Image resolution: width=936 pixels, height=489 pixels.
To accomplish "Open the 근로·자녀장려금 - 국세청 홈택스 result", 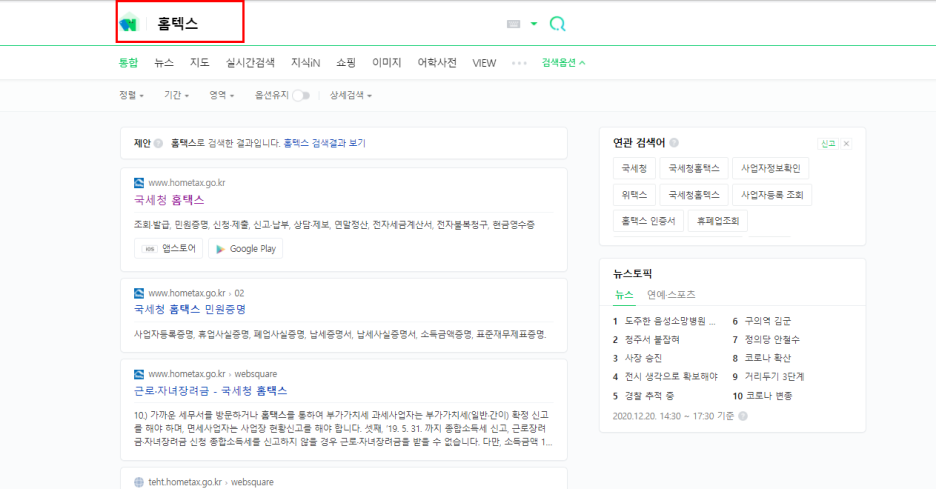I will 211,391.
